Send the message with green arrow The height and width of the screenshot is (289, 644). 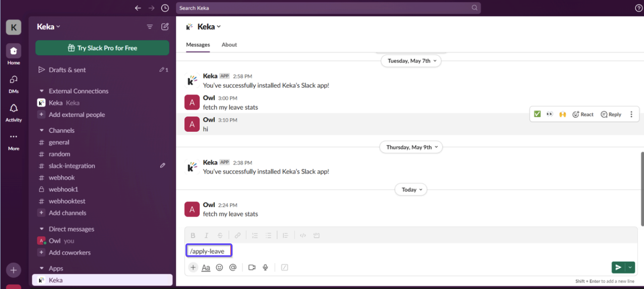[618, 267]
